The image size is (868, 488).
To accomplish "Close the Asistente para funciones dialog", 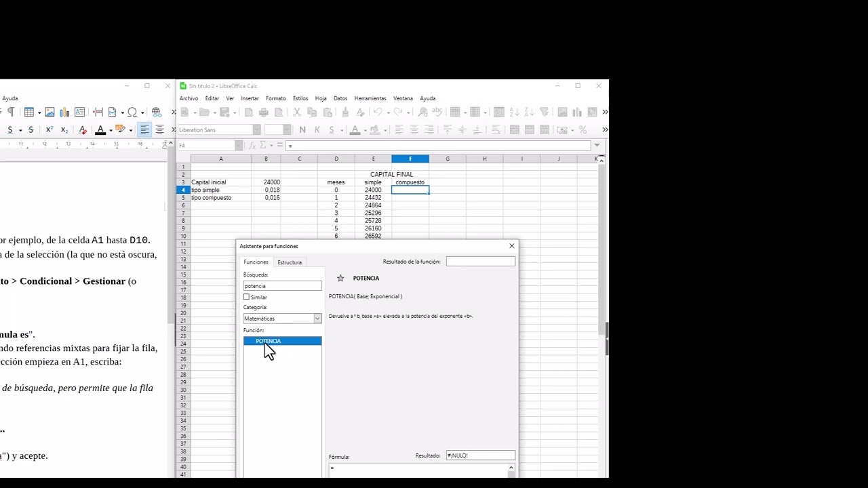I will click(511, 246).
